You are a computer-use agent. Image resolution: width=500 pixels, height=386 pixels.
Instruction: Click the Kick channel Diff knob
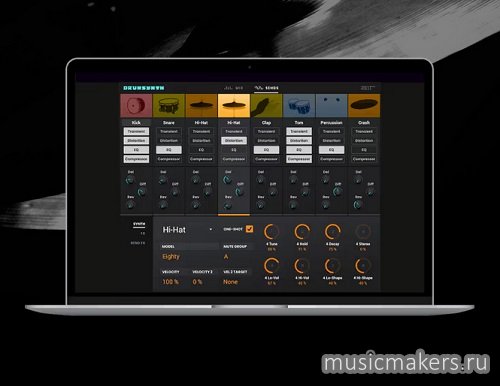pyautogui.click(x=142, y=192)
